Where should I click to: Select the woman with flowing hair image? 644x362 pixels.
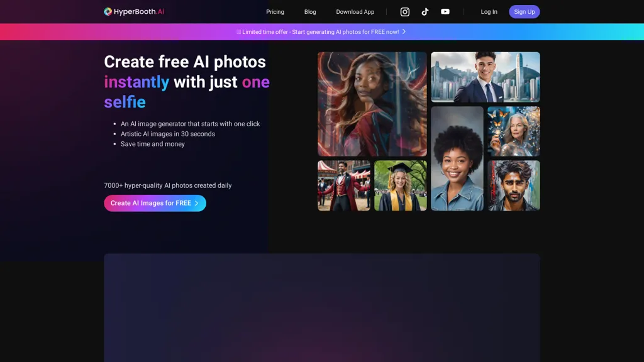[x=372, y=104]
